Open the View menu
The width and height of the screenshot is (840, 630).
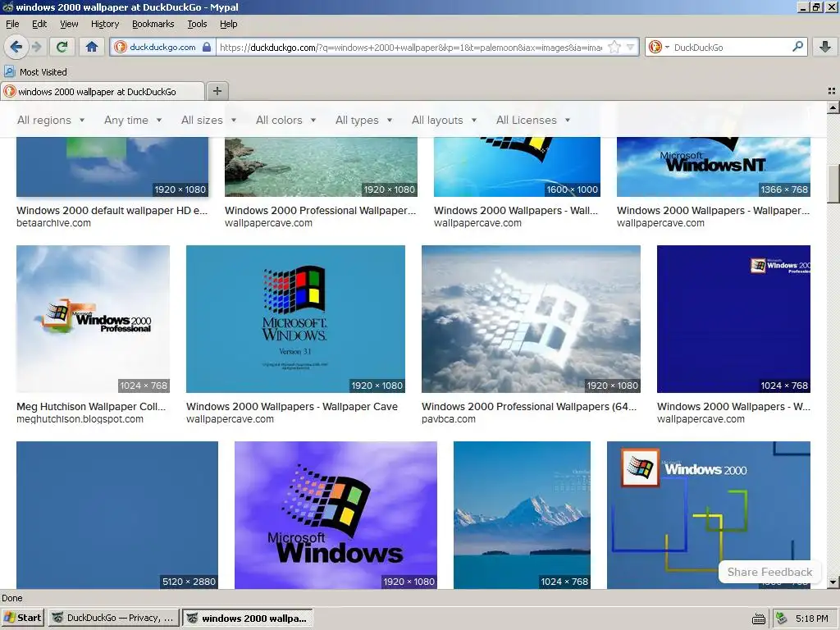point(69,24)
